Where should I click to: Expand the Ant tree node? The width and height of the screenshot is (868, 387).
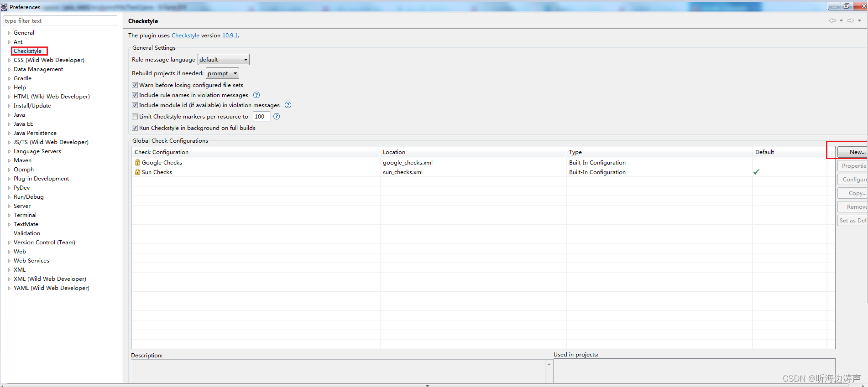[x=9, y=42]
